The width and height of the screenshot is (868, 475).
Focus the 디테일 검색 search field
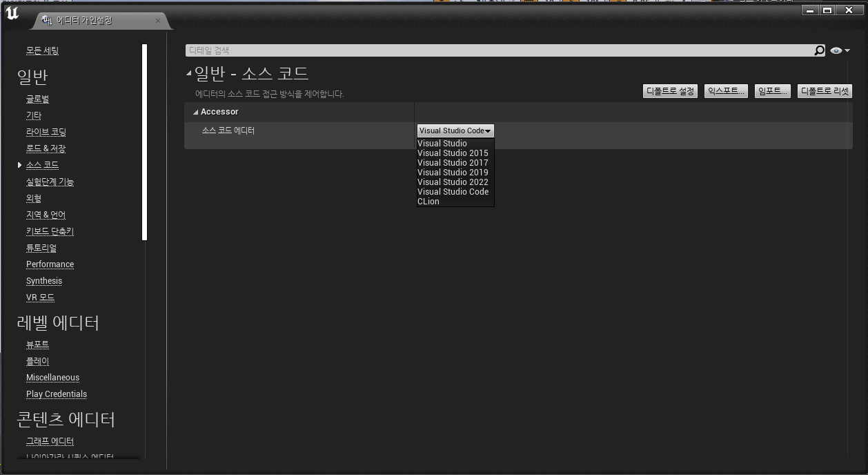500,50
